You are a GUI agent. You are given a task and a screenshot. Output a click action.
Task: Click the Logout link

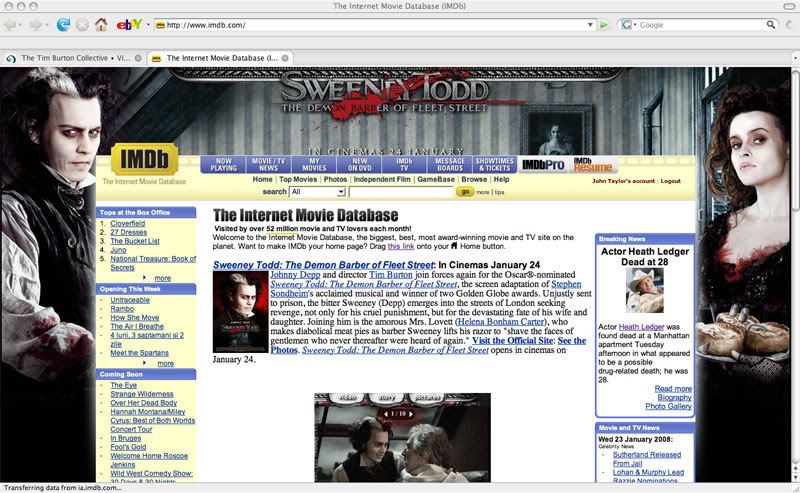click(670, 181)
